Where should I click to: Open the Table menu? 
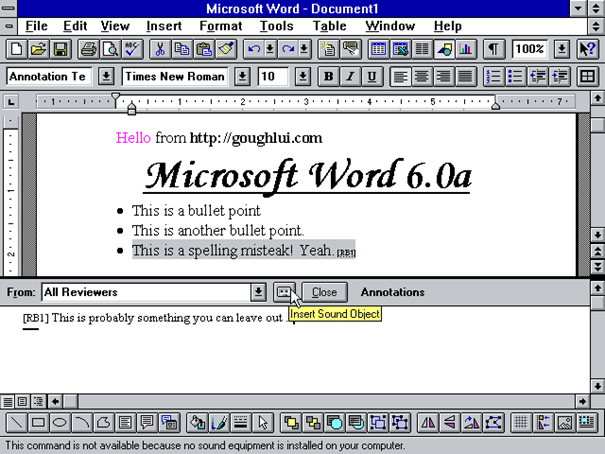pyautogui.click(x=329, y=26)
